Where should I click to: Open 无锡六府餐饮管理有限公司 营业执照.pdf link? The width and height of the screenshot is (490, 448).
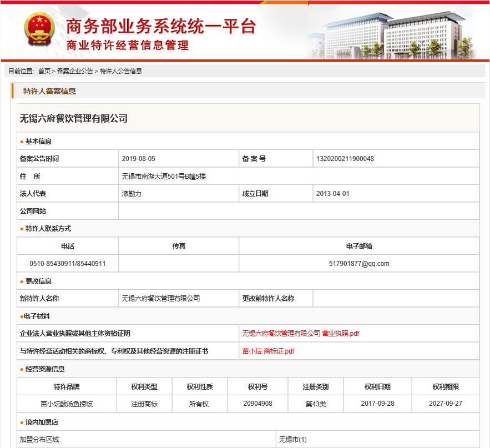click(x=300, y=334)
